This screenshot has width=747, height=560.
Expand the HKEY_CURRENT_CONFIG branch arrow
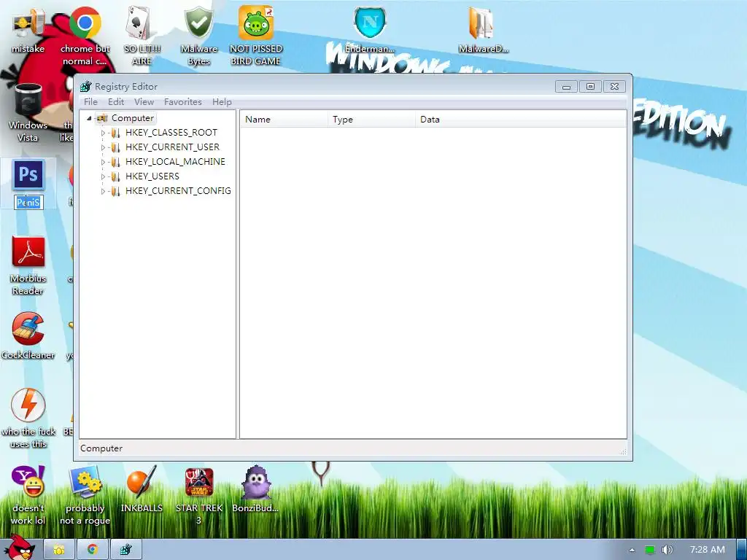103,192
